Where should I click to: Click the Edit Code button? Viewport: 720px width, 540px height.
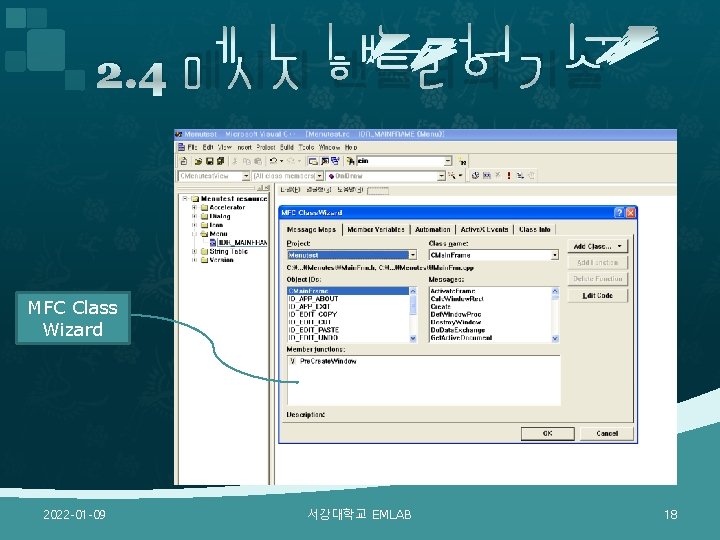(x=597, y=296)
